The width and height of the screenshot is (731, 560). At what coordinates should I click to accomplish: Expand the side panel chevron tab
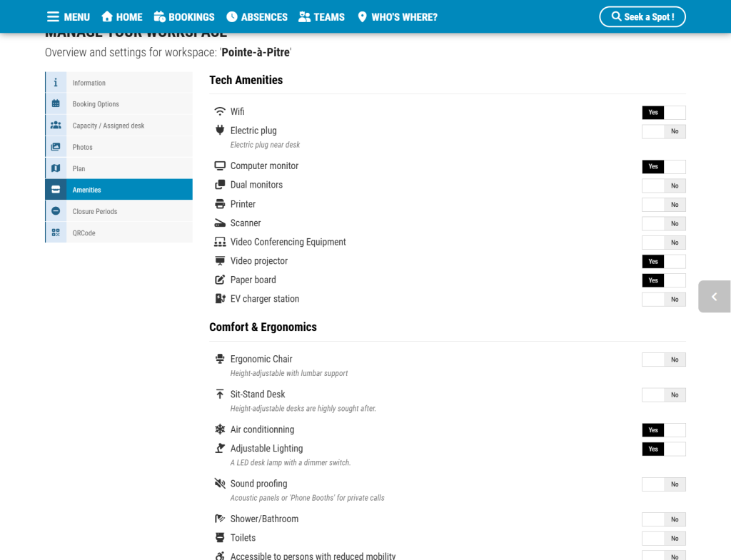click(714, 296)
